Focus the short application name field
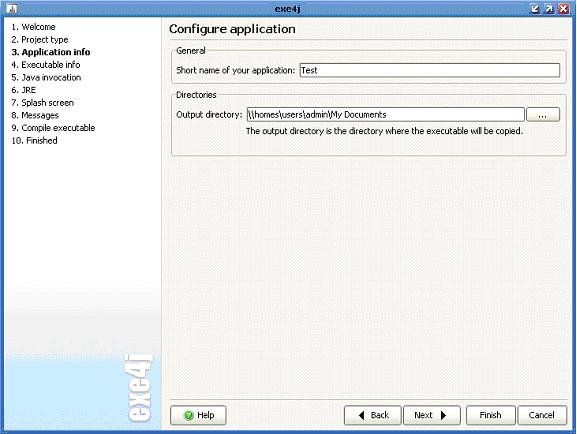This screenshot has width=577, height=434. point(429,70)
